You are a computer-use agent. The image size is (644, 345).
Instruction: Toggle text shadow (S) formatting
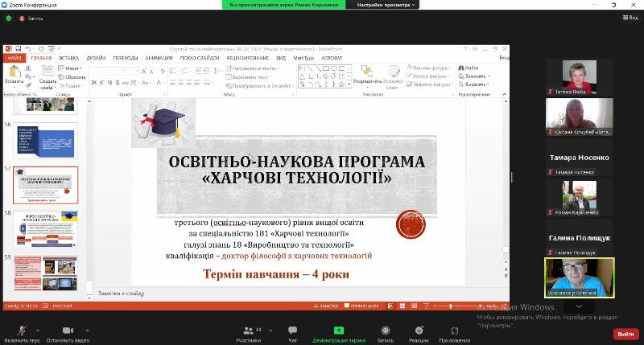[x=118, y=83]
